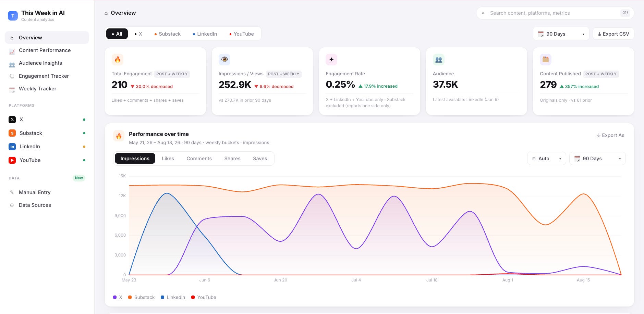Click the Weekly Tracker calendar icon
Image resolution: width=644 pixels, height=314 pixels.
click(12, 90)
